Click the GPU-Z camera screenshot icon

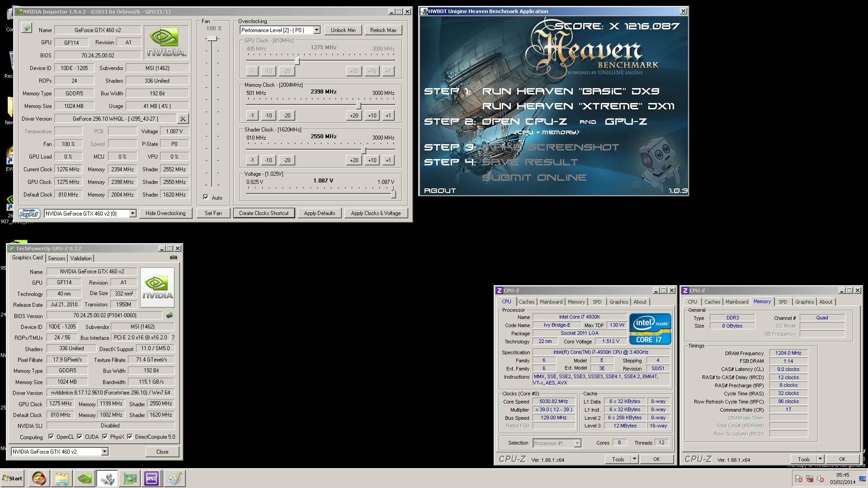pos(174,258)
